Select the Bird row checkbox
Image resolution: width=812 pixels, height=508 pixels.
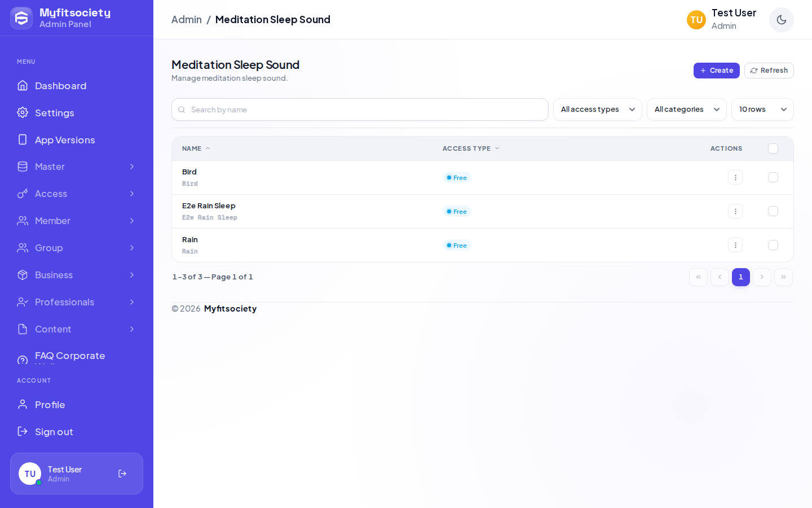coord(773,177)
